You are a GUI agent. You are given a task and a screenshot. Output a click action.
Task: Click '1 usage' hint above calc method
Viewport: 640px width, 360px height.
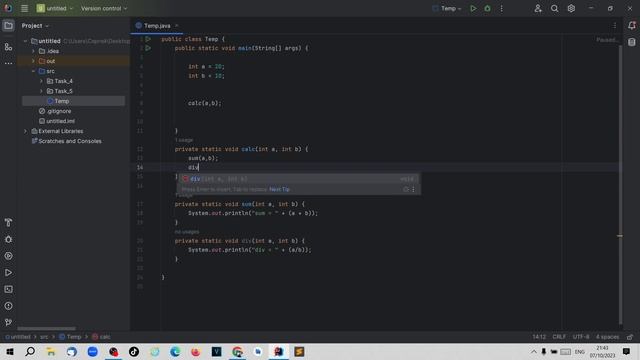point(184,140)
